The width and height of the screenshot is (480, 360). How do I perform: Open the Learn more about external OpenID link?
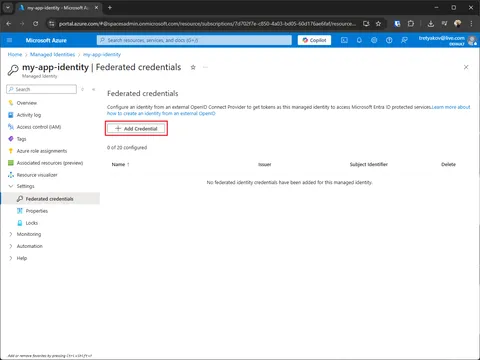(289, 110)
